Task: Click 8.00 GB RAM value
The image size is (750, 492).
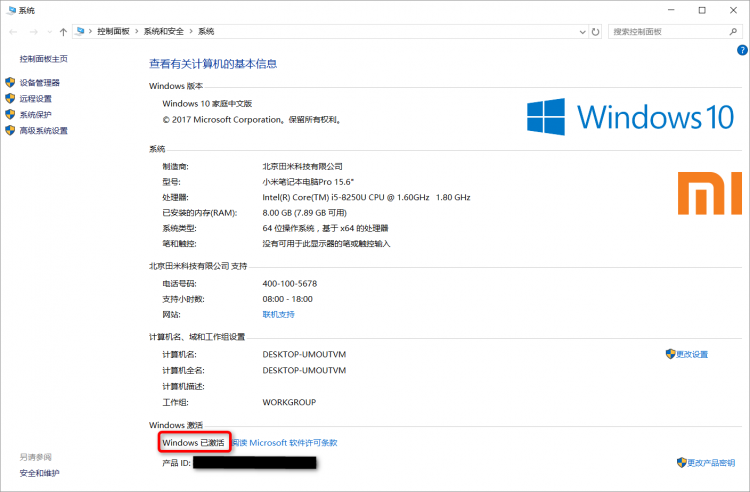Action: tap(305, 213)
